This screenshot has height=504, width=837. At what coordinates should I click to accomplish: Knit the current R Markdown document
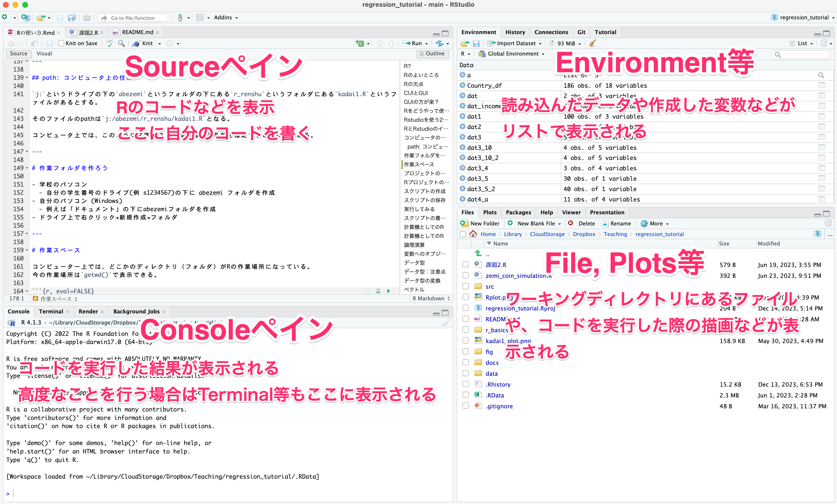click(143, 43)
